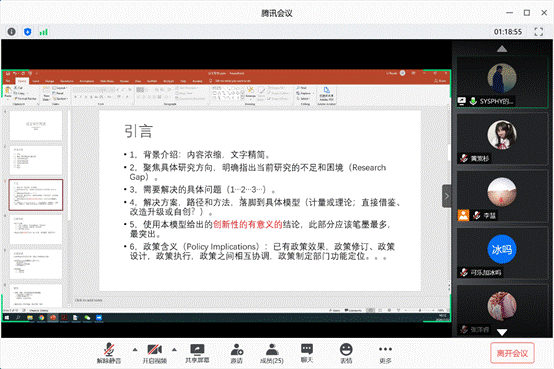Click the 离开会议 leave meeting button
554x369 pixels.
(512, 353)
